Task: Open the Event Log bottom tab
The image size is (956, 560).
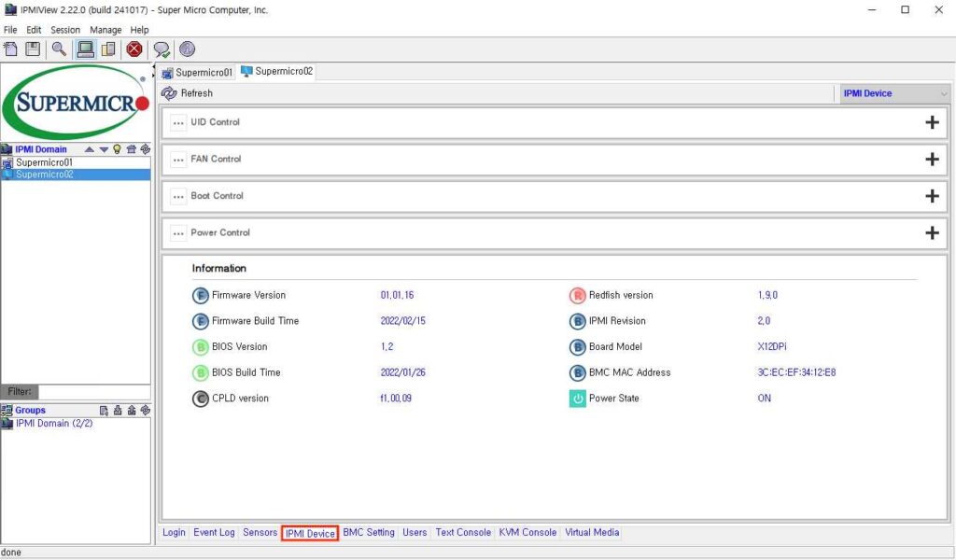Action: (214, 532)
